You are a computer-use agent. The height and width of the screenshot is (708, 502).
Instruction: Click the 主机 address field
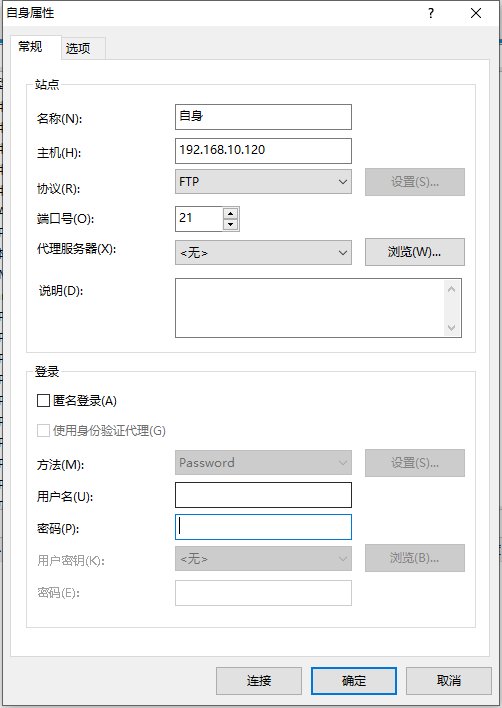tap(263, 151)
